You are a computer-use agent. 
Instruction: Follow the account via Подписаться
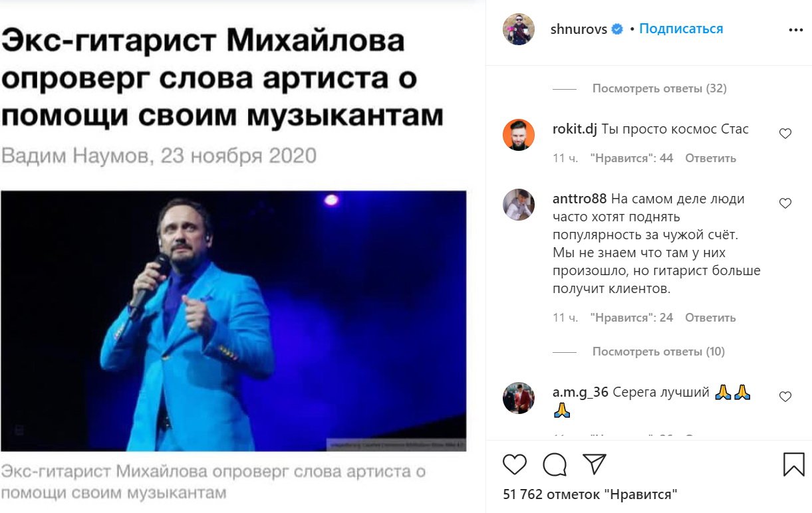(x=681, y=29)
